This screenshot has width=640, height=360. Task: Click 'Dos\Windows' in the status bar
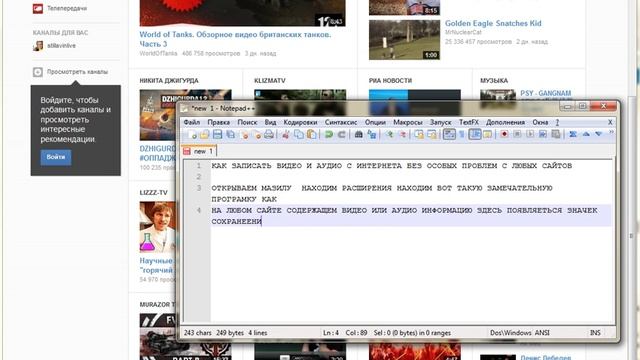(x=511, y=333)
